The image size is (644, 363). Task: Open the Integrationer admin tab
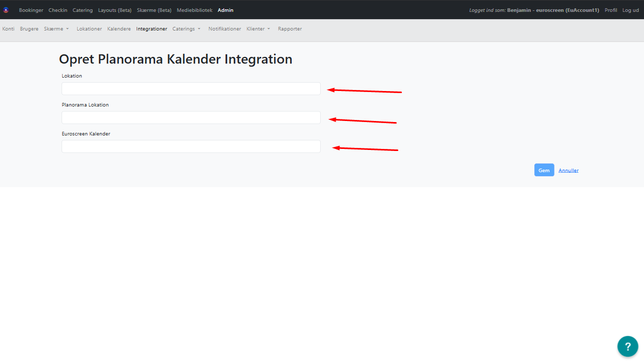(x=152, y=29)
